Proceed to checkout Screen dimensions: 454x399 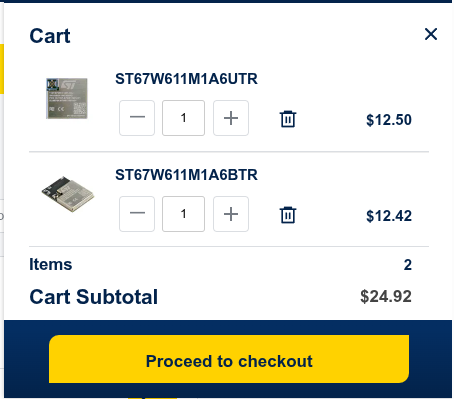point(229,359)
